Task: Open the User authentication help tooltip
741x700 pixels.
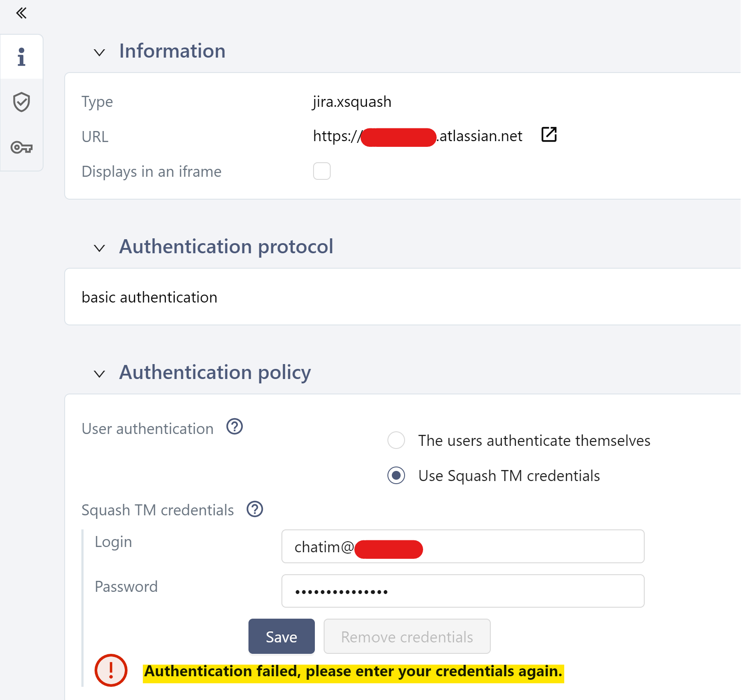Action: [x=234, y=427]
